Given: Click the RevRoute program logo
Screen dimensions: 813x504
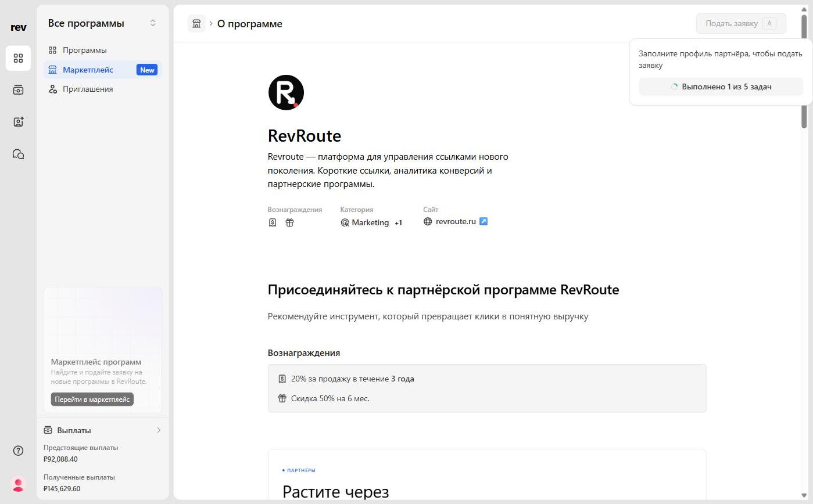Looking at the screenshot, I should click(x=286, y=92).
